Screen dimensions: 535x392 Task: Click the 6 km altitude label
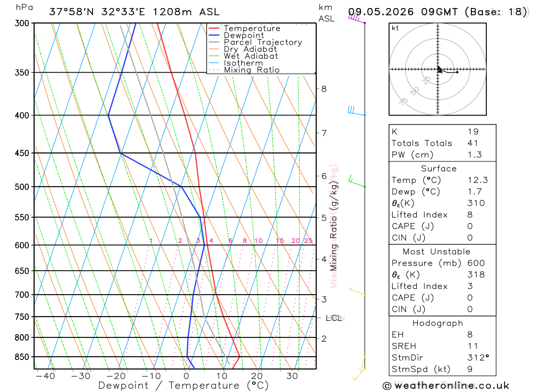324,176
